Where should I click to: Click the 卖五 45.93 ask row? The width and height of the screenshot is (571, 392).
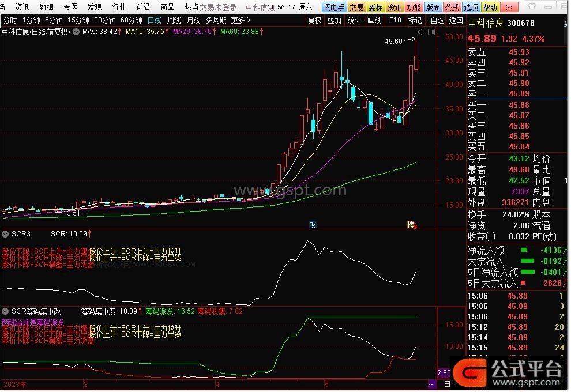pos(498,52)
